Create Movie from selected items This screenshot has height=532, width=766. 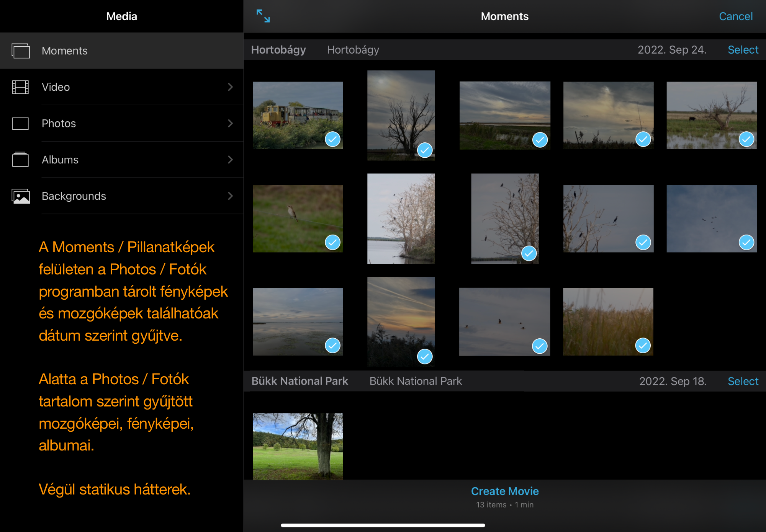click(505, 491)
